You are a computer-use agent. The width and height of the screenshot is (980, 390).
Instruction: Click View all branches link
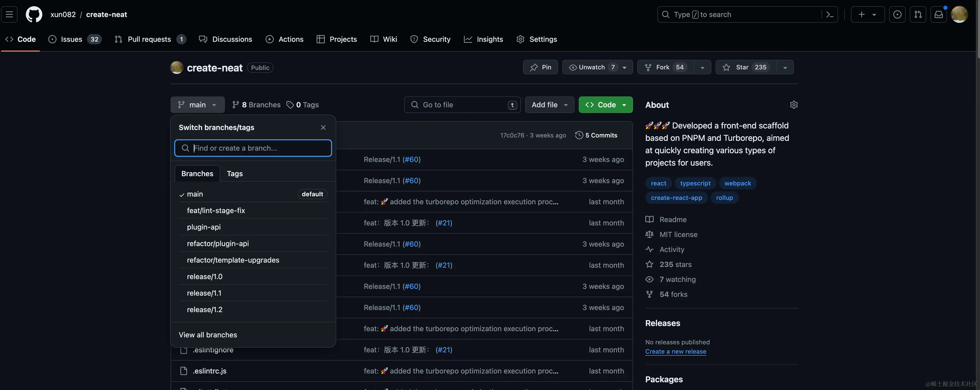(x=208, y=335)
